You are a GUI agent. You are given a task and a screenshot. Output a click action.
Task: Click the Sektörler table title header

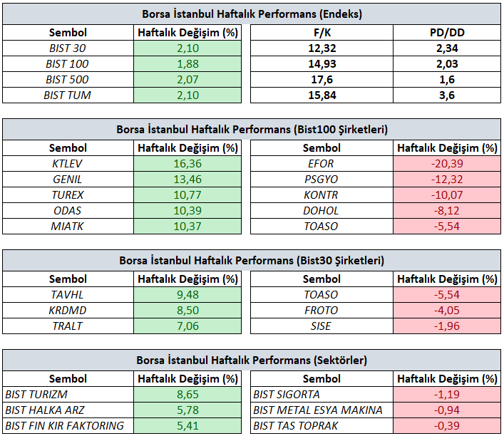[252, 360]
